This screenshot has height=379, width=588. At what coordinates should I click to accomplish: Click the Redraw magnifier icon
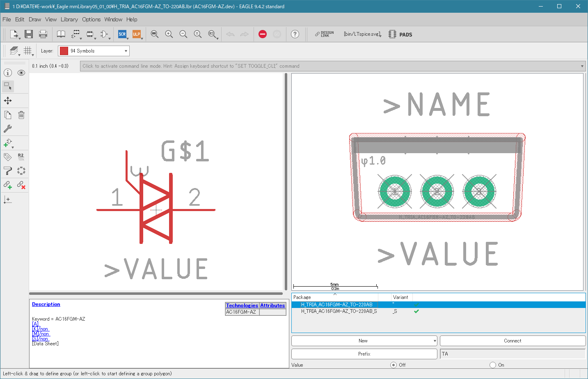[198, 34]
